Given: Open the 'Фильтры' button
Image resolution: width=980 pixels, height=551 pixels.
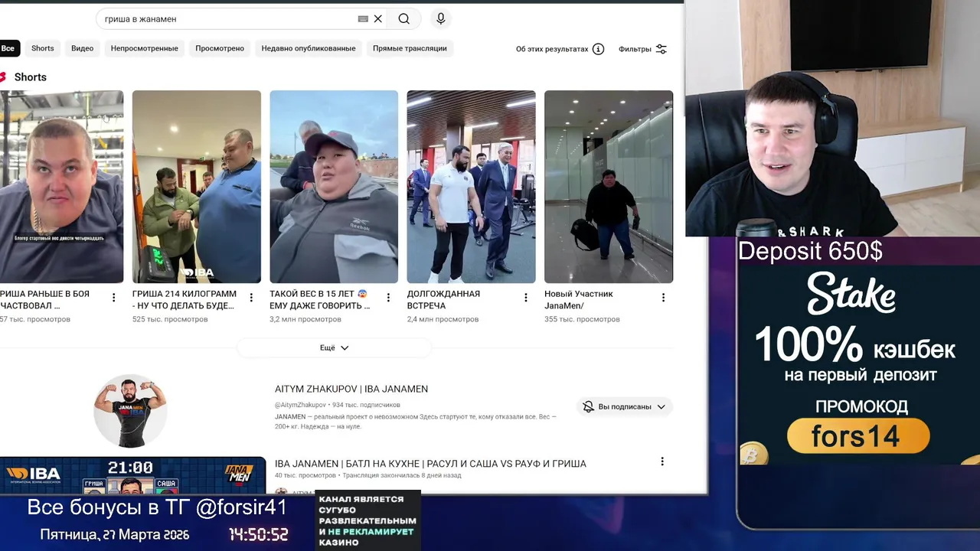Looking at the screenshot, I should pyautogui.click(x=643, y=49).
